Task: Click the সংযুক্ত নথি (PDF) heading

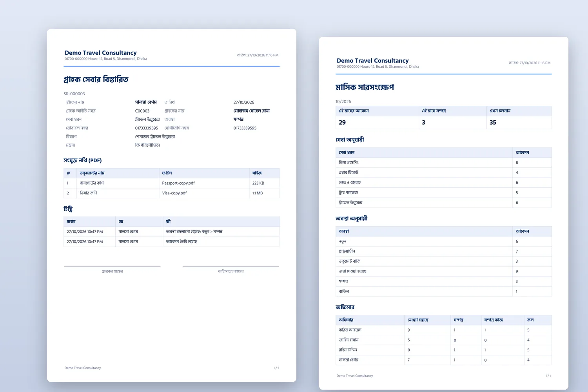Action: 83,160
